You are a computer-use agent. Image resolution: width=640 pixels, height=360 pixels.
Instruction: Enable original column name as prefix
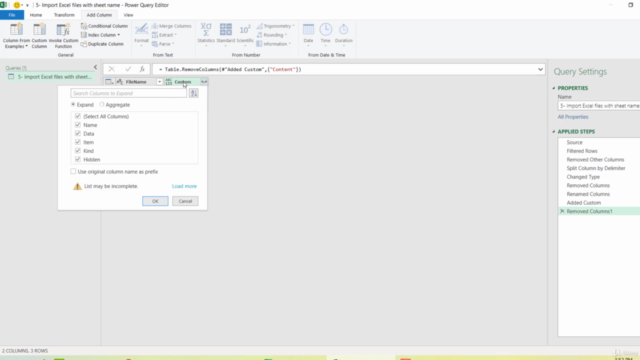point(73,171)
